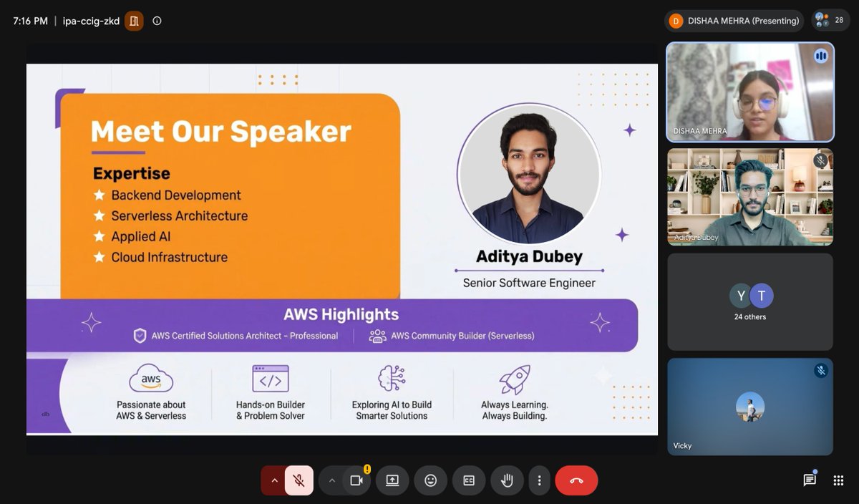859x504 pixels.
Task: Click DISHAA MEHRA (Presenting) indicator chip
Action: 734,21
